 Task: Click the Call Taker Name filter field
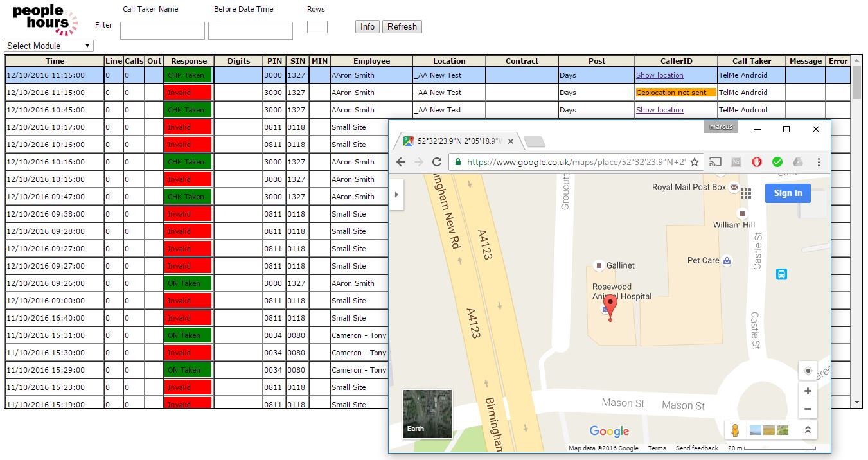pos(162,31)
